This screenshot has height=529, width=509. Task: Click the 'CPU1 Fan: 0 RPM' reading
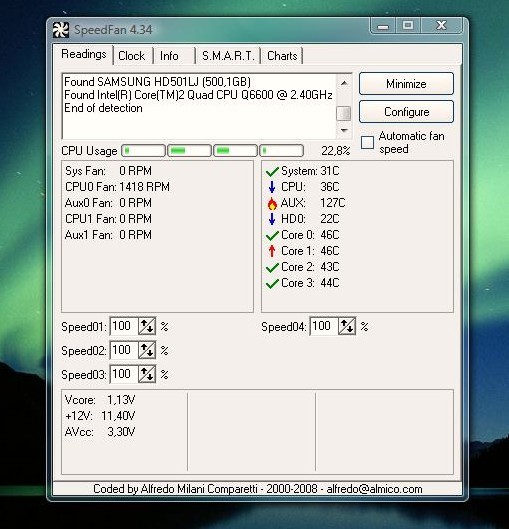pyautogui.click(x=108, y=219)
